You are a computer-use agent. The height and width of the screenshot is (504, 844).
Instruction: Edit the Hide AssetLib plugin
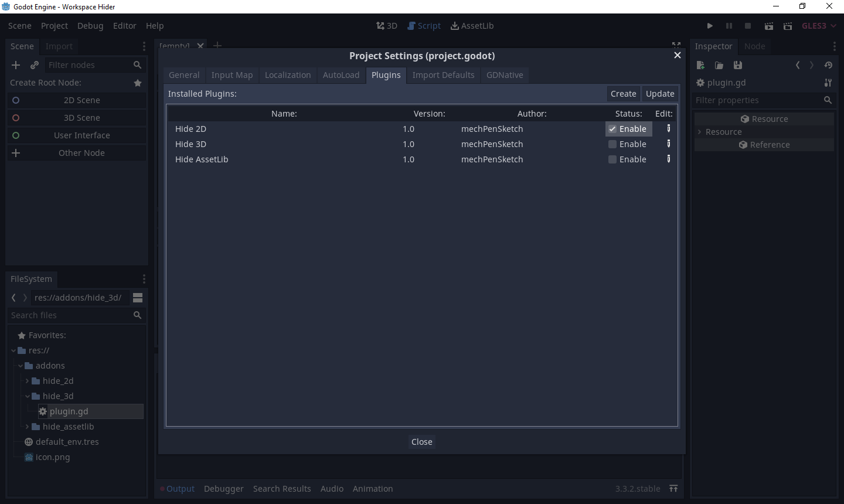669,159
